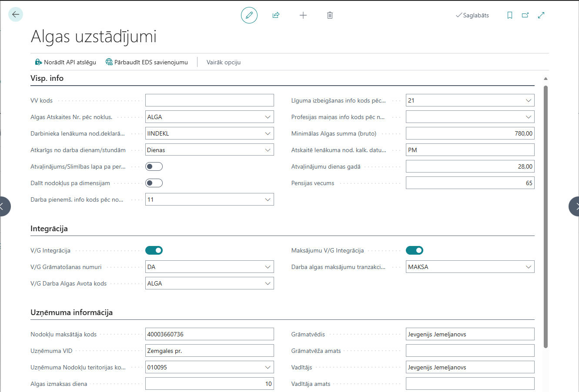579x392 pixels.
Task: Collapse the Integrācija section header
Action: [x=49, y=229]
